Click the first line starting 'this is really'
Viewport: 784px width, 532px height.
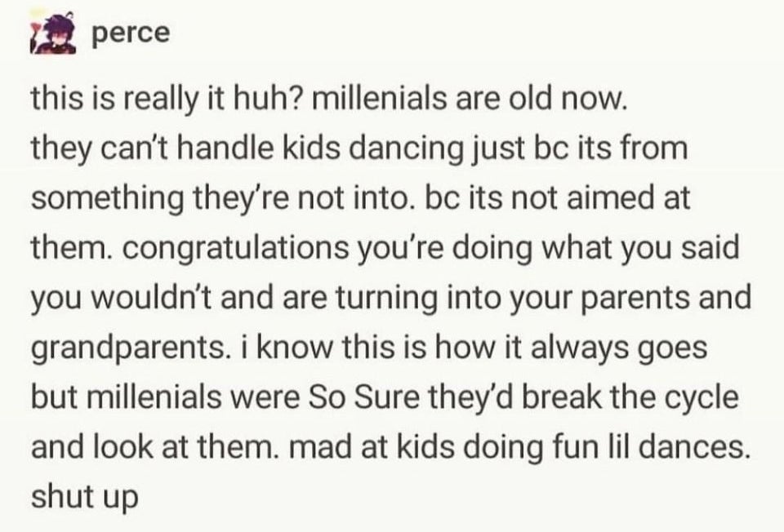[x=329, y=100]
